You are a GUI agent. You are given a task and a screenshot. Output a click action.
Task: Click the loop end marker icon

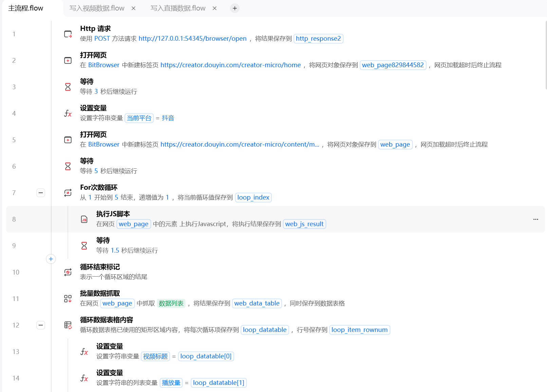68,272
